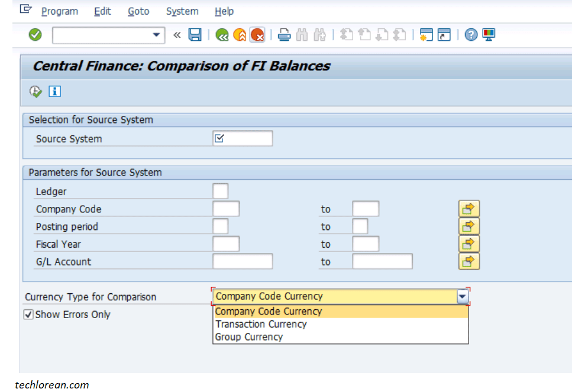
Task: Expand the command field dropdown arrow
Action: 157,34
